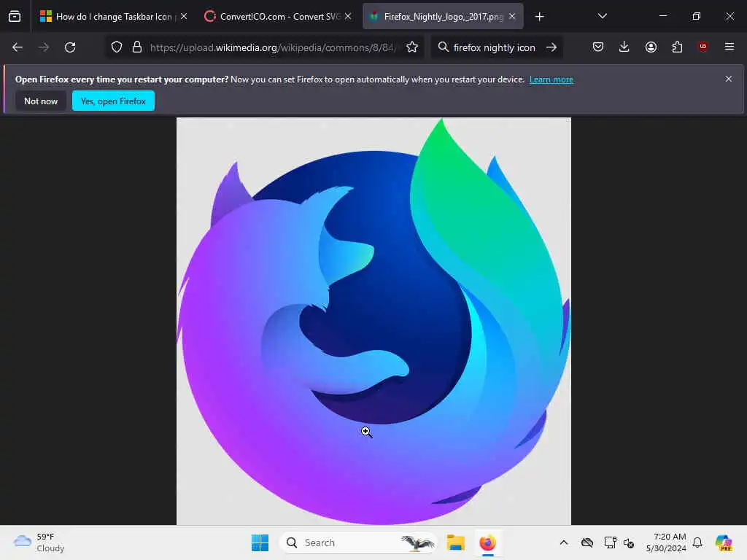Screen dimensions: 747x560
Task: Open clock showing 7:20 AM
Action: tap(666, 542)
